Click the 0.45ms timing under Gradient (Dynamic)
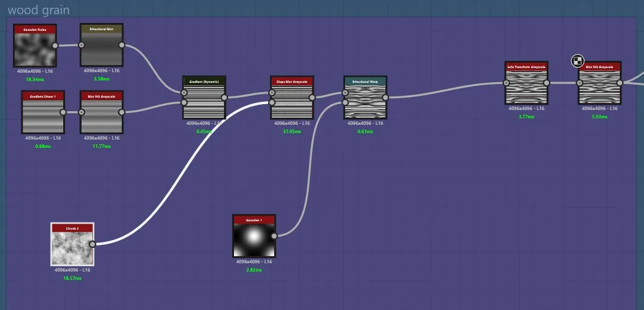This screenshot has height=310, width=644. tap(204, 131)
